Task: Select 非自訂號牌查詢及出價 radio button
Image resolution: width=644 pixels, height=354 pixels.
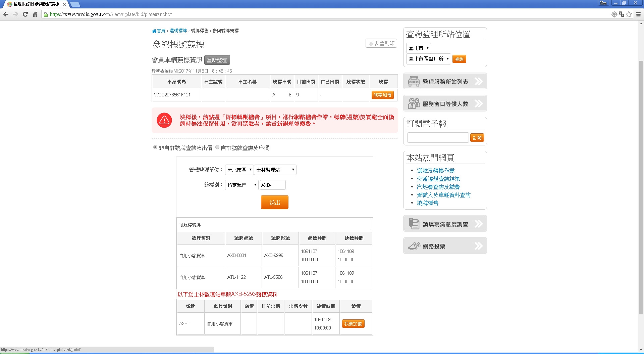Action: pos(155,147)
